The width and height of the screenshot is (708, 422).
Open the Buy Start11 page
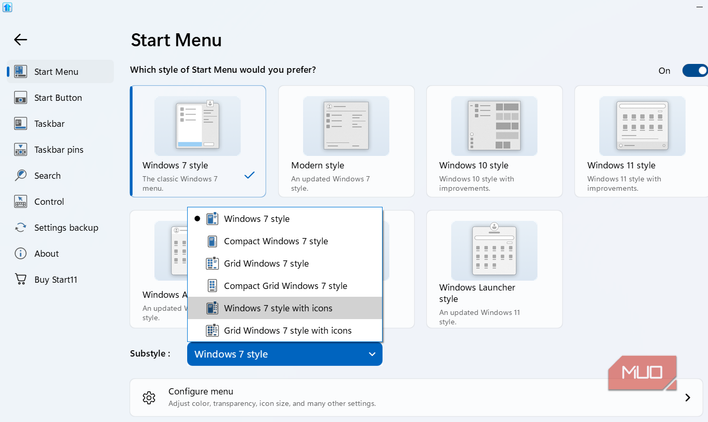point(60,279)
